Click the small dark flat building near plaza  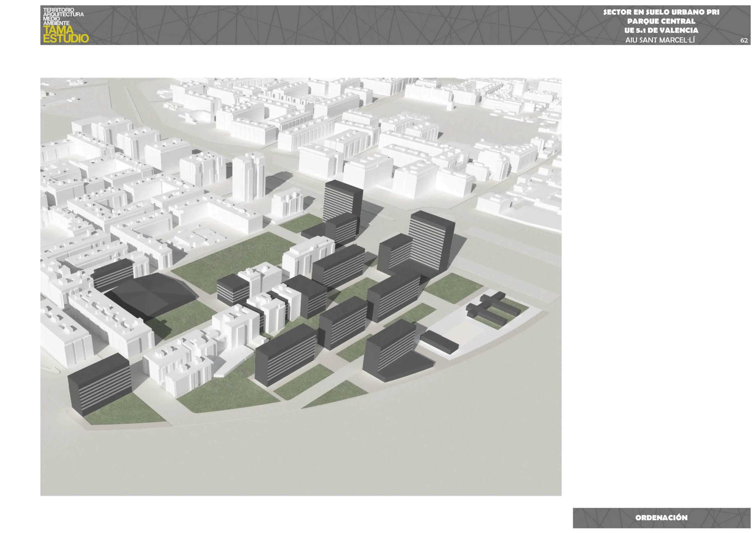tap(440, 343)
